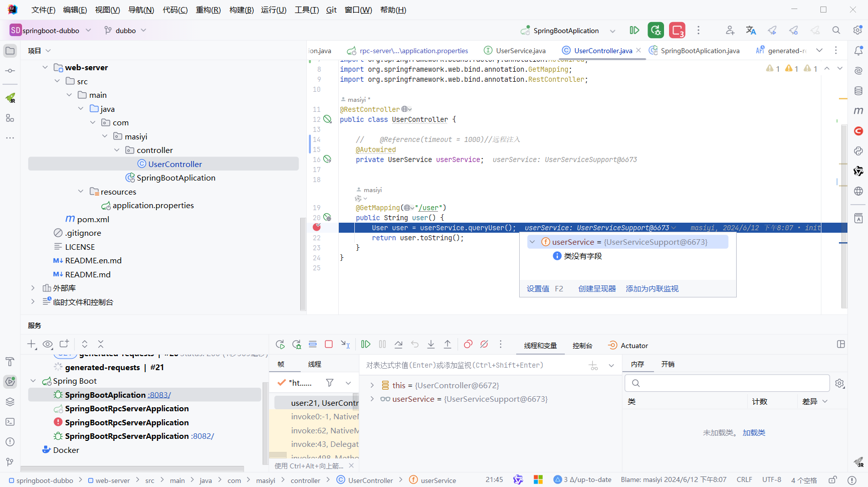
Task: Click filter frames funnel icon
Action: 330,383
